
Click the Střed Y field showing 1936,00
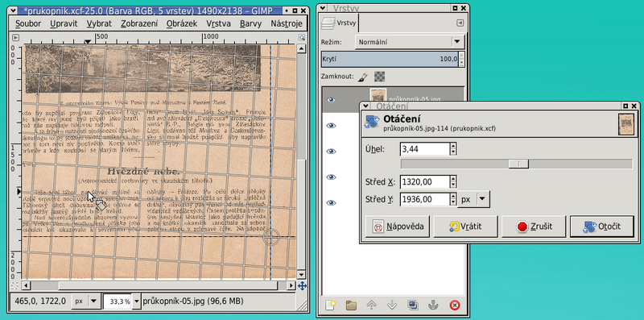point(424,199)
